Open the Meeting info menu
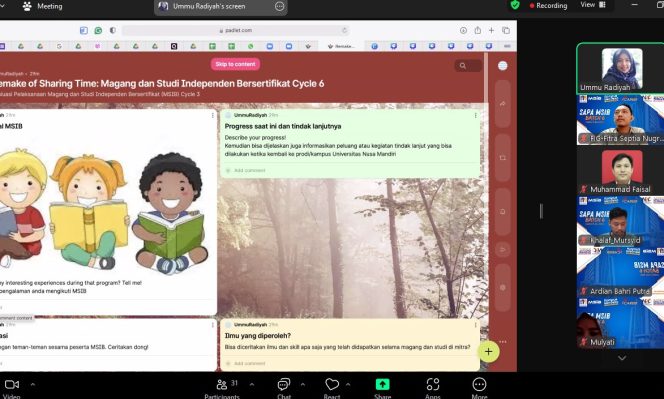The image size is (664, 399). coord(43,6)
